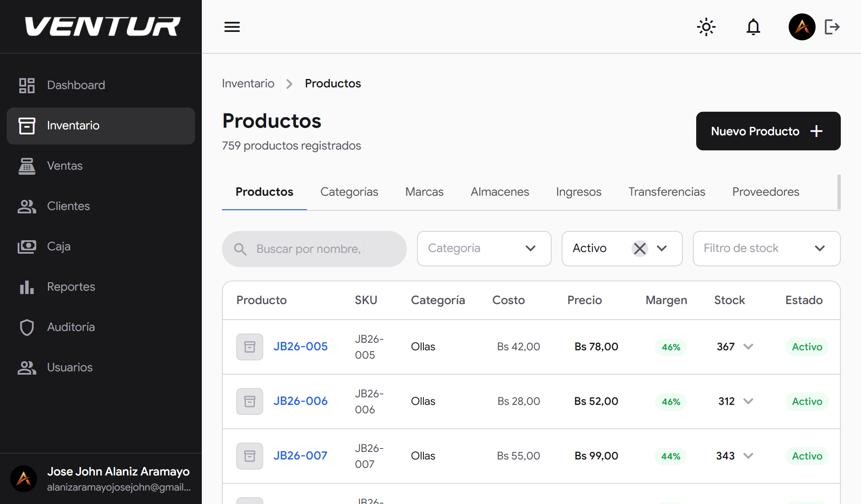The height and width of the screenshot is (504, 861).
Task: Clear the Activo filter with the X
Action: [x=639, y=248]
